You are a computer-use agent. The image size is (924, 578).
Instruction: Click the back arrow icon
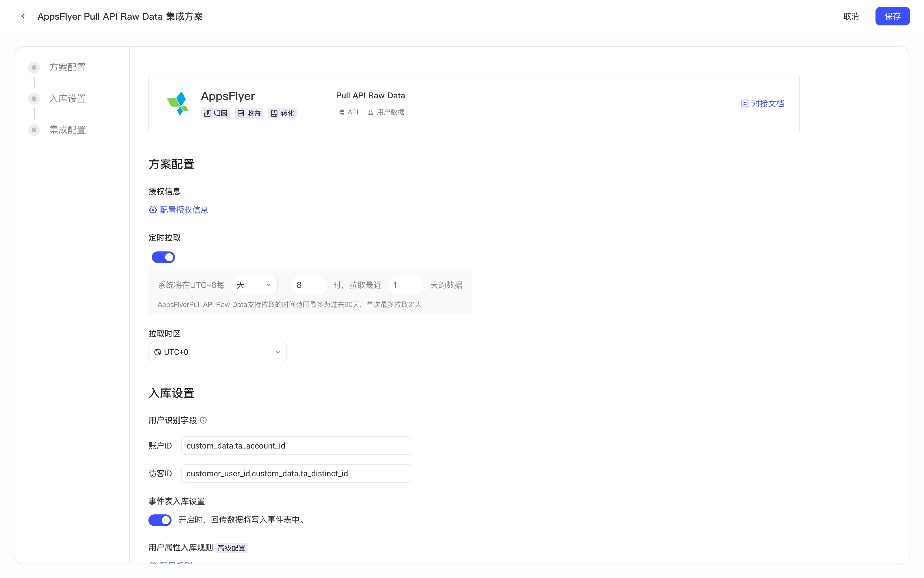[x=23, y=16]
